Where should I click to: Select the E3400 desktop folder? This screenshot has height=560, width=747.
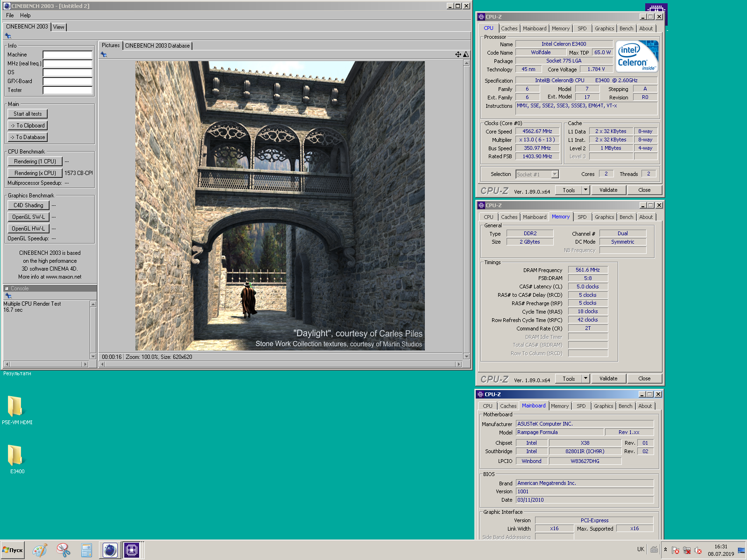[x=17, y=459]
